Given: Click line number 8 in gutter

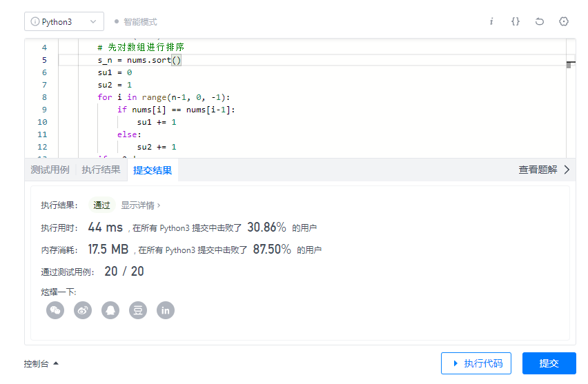Looking at the screenshot, I should click(x=44, y=97).
